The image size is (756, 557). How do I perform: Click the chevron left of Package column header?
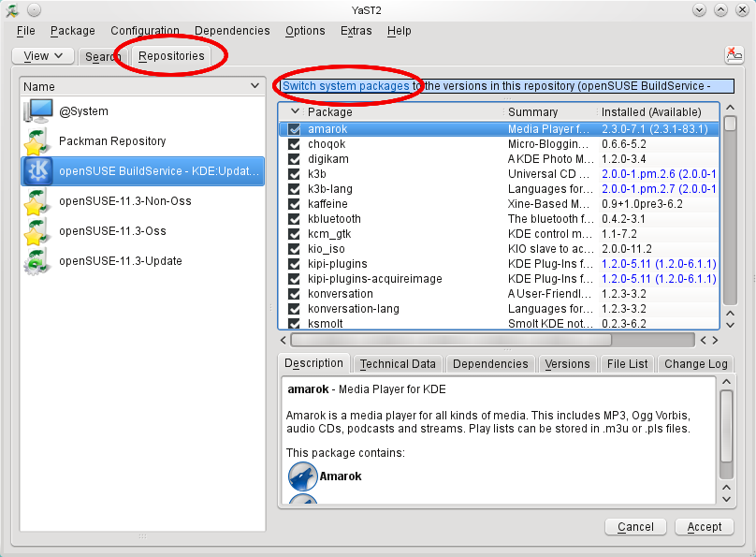pyautogui.click(x=295, y=111)
